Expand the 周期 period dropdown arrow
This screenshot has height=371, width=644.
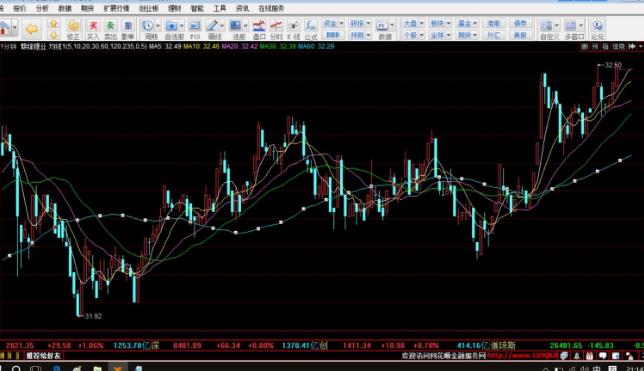[158, 26]
